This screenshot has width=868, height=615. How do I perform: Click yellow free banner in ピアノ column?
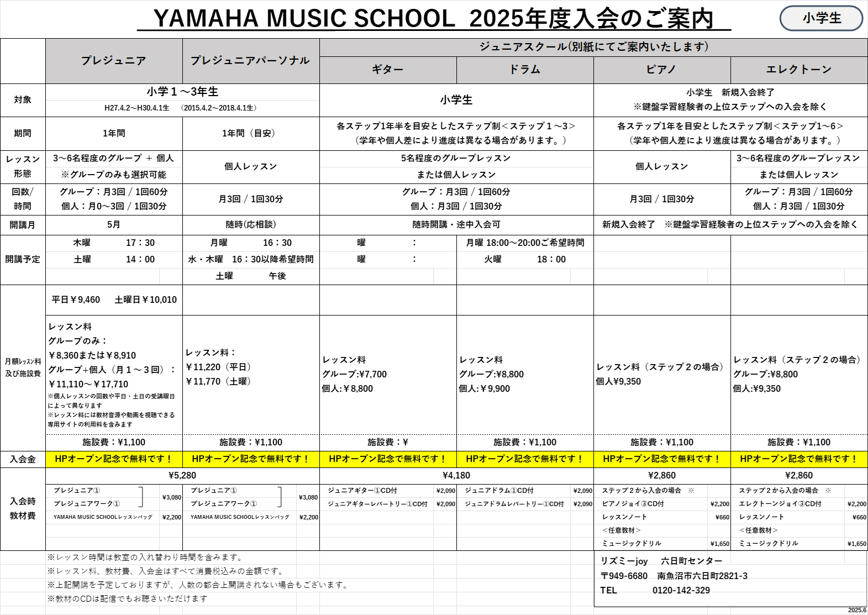point(662,459)
